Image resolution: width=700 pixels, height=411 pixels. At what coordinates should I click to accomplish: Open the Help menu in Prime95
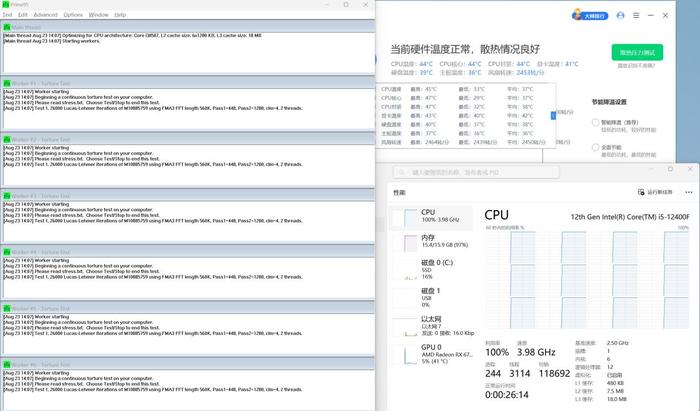click(x=120, y=15)
